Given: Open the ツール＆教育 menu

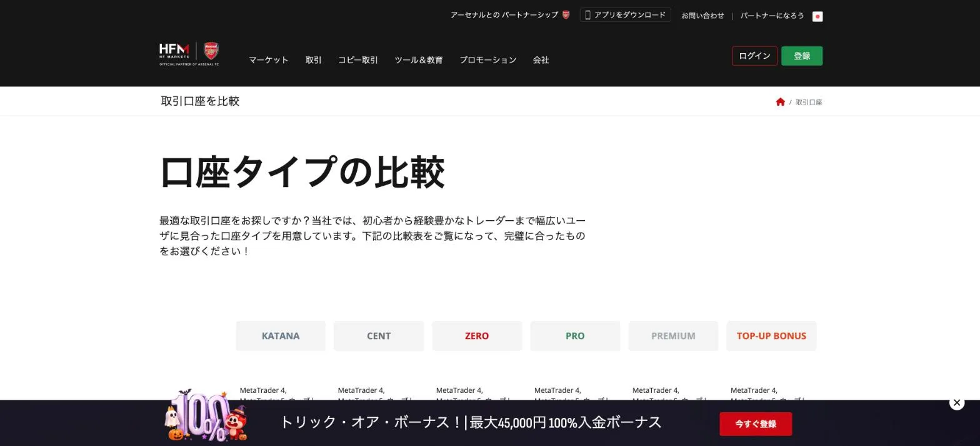Looking at the screenshot, I should (x=419, y=60).
